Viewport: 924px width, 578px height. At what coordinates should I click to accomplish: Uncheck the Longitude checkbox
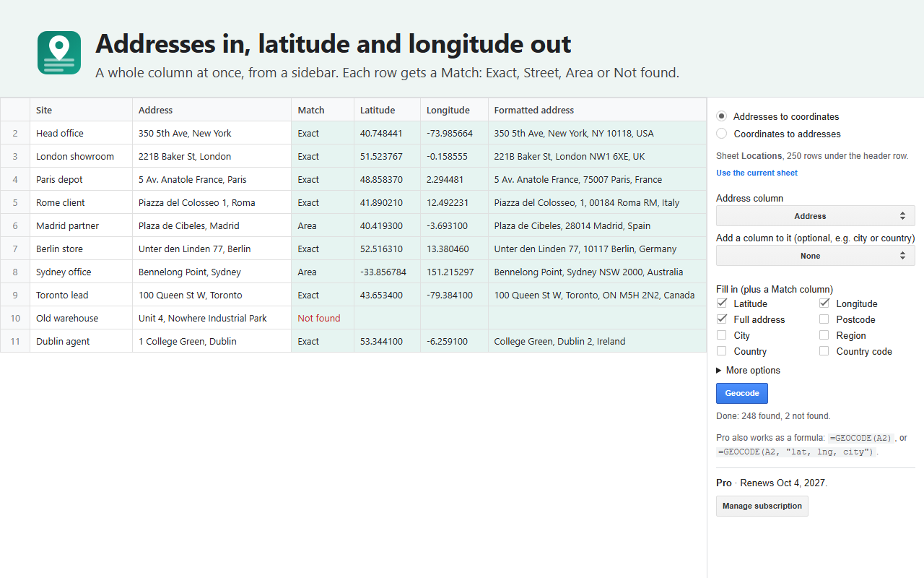824,303
